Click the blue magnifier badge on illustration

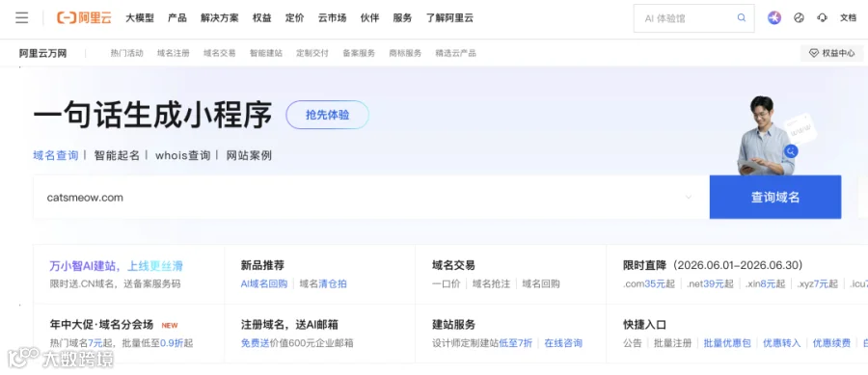click(791, 151)
